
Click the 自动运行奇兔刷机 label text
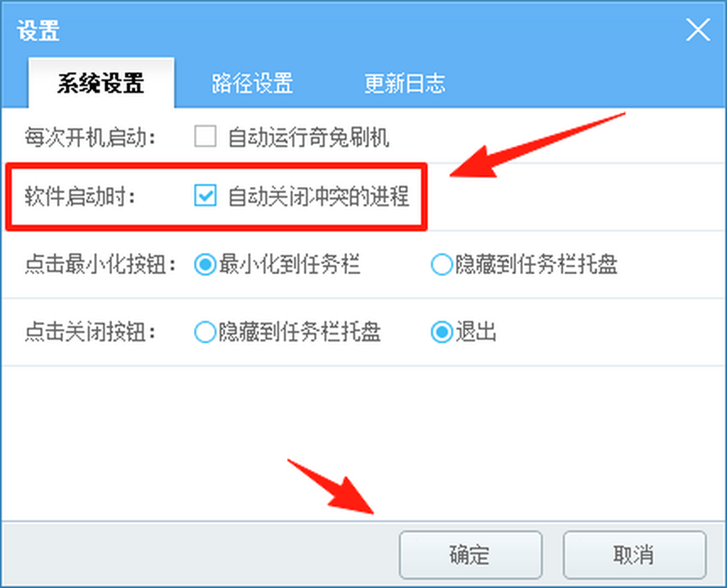coord(308,137)
